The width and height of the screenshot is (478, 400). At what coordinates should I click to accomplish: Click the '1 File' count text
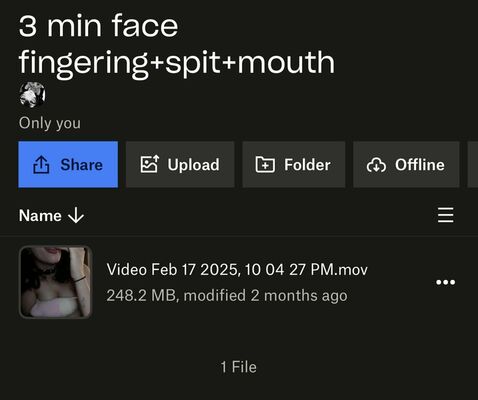tap(239, 367)
